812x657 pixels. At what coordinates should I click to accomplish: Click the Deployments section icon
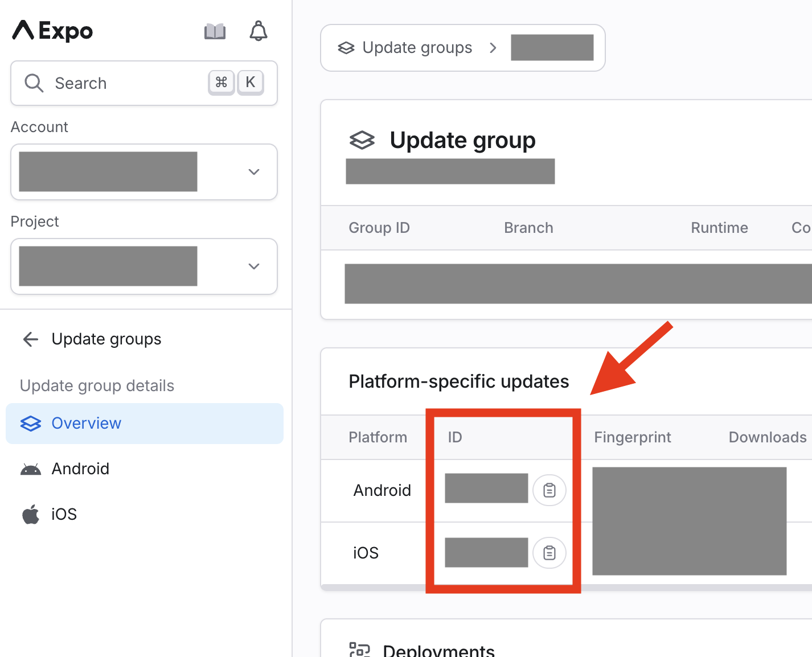[360, 650]
